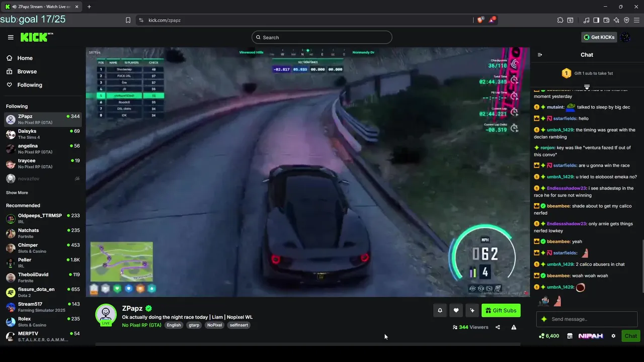The height and width of the screenshot is (362, 644).
Task: Open angelina channel
Action: [43, 149]
